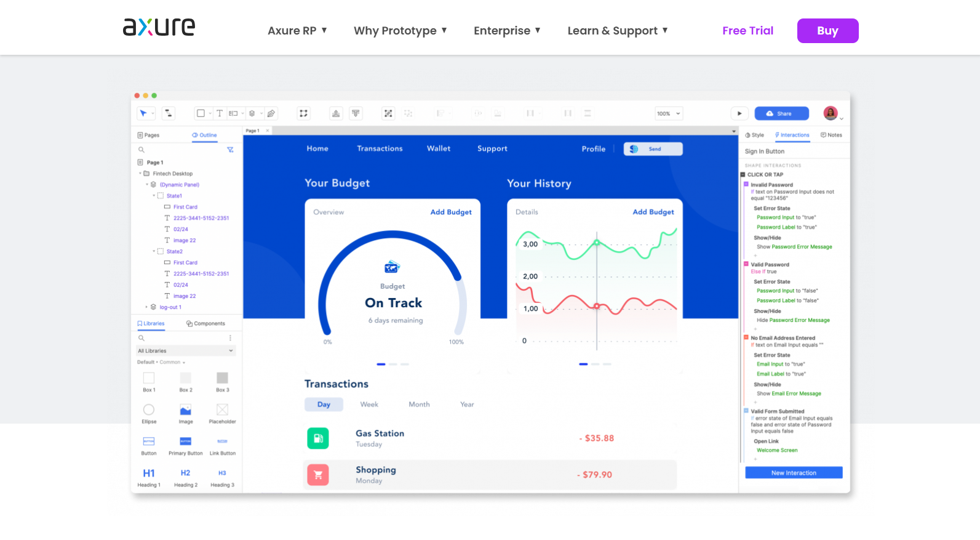
Task: Select the arrow selection tool
Action: click(x=143, y=113)
